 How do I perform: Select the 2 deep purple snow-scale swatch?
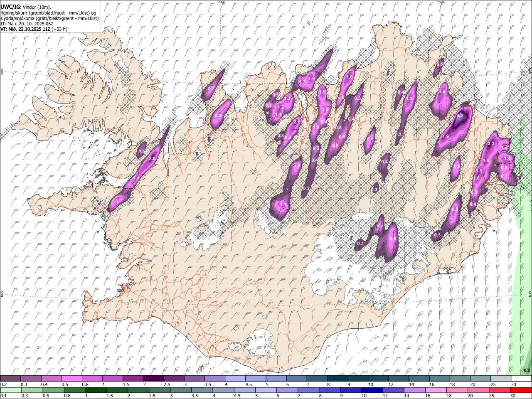[x=153, y=379]
